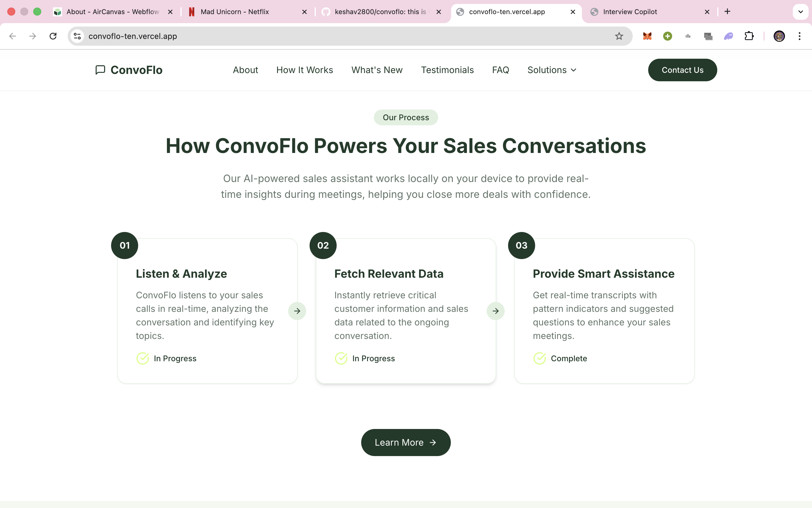Open the FAQ nav link
The width and height of the screenshot is (812, 508).
(501, 70)
